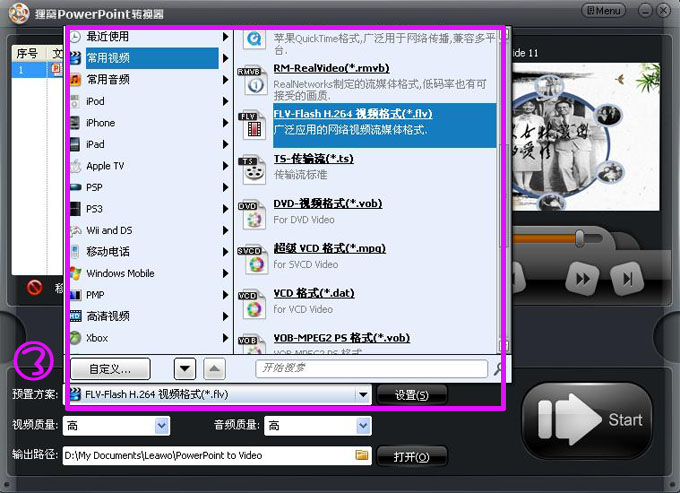The width and height of the screenshot is (680, 493).
Task: Click the PS3 console icon
Action: tap(75, 209)
